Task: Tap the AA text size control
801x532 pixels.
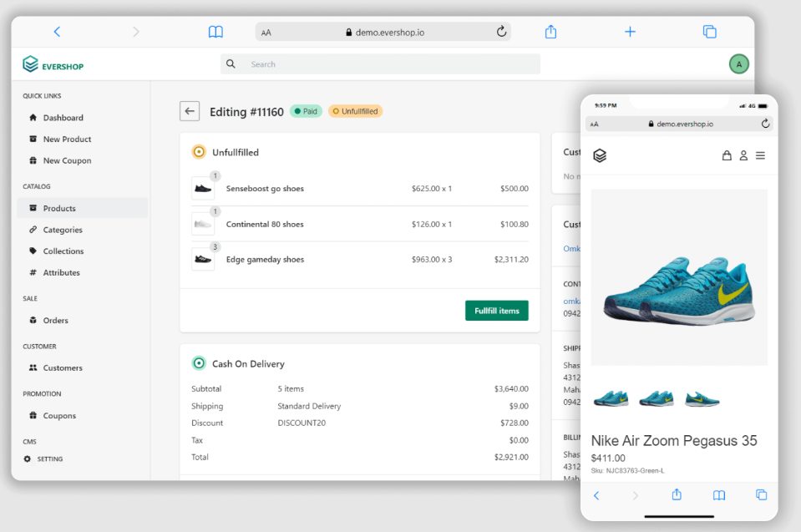Action: pyautogui.click(x=266, y=33)
